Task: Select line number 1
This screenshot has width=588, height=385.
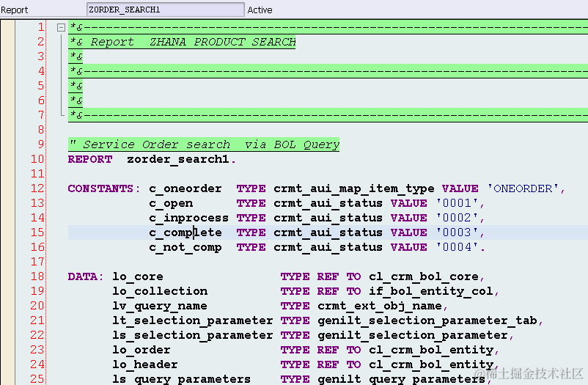Action: point(41,27)
